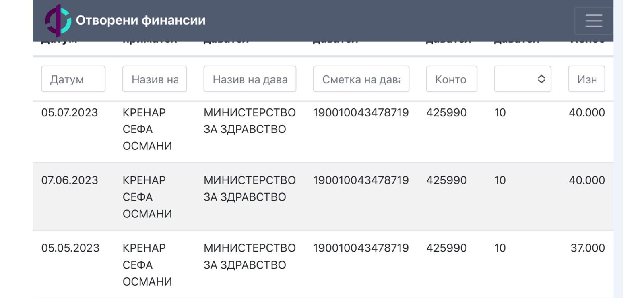Click value 10 in the 05.05.2023 row
This screenshot has height=298, width=644.
[x=500, y=248]
